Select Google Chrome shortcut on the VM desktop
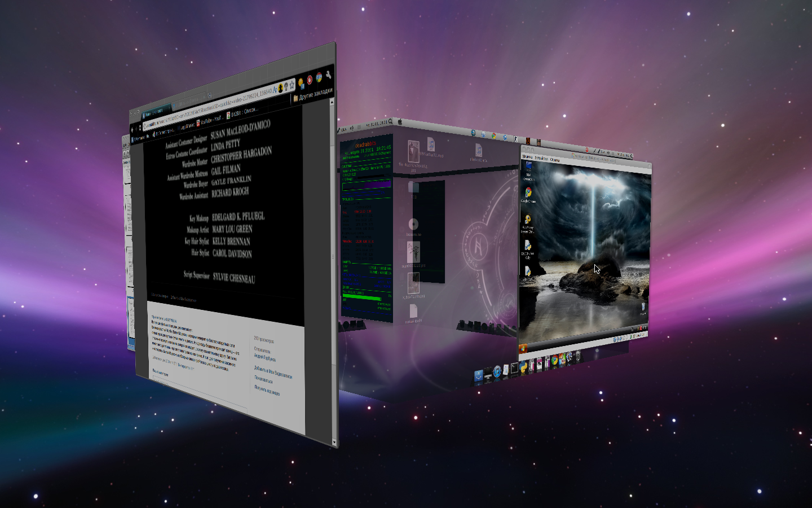Viewport: 812px width, 508px height. 528,195
